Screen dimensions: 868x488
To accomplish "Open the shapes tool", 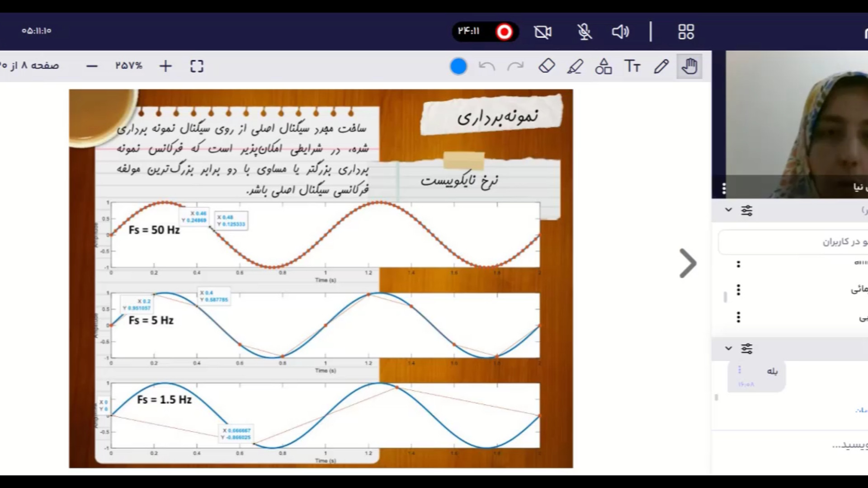I will [603, 66].
